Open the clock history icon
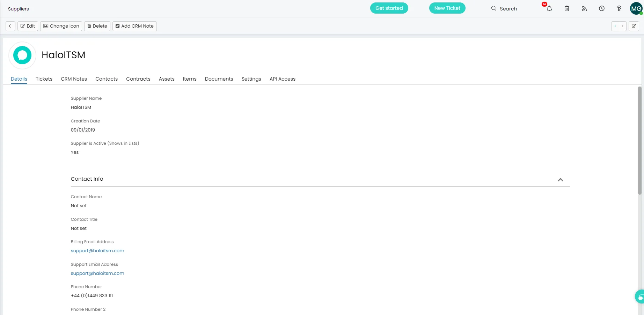644x315 pixels. [x=602, y=9]
